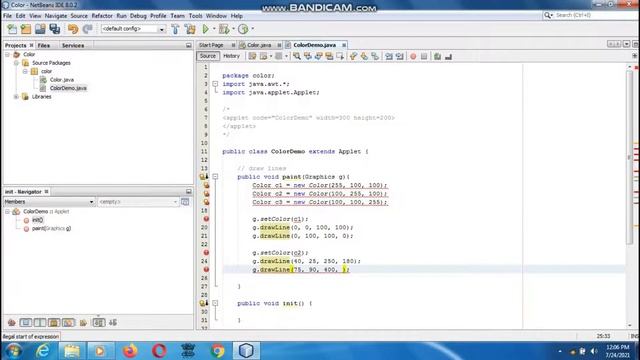
Task: Click the Stop Macro Recording icon
Action: 424,56
